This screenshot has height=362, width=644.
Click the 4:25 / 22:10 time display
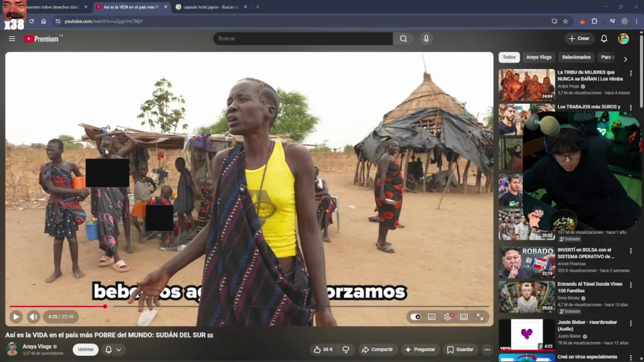61,317
